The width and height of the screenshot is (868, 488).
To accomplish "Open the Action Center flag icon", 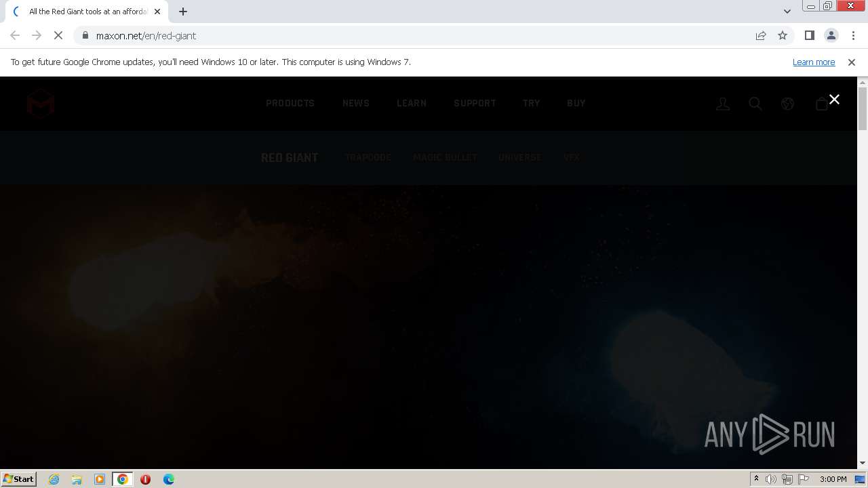I will [x=804, y=479].
